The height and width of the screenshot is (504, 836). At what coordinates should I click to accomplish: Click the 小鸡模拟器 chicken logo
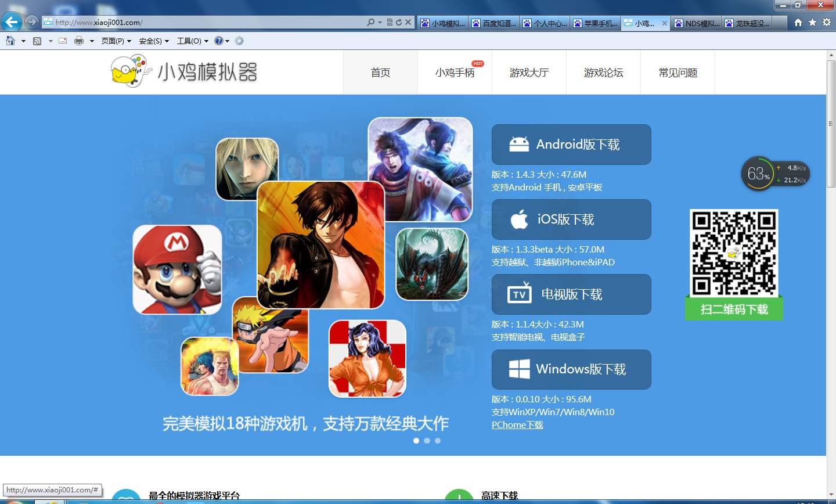click(x=184, y=71)
